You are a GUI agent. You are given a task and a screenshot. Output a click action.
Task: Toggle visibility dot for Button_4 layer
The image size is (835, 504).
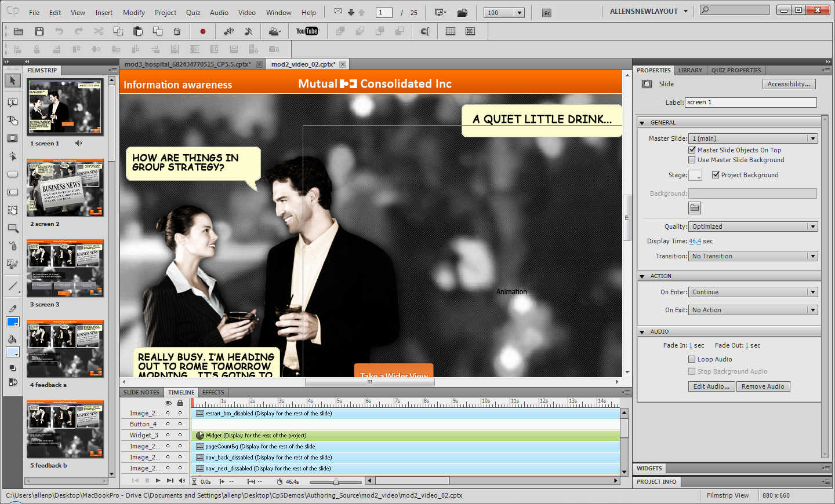[168, 424]
